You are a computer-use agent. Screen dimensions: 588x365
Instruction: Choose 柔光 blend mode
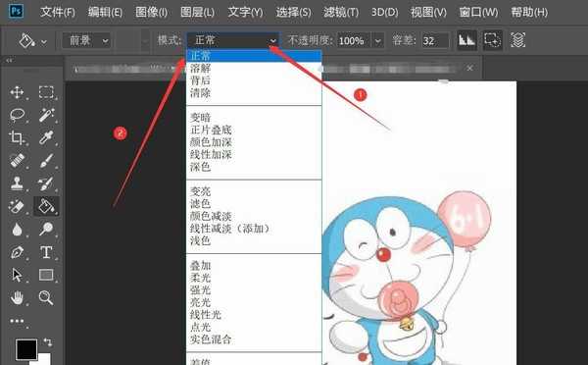click(254, 278)
